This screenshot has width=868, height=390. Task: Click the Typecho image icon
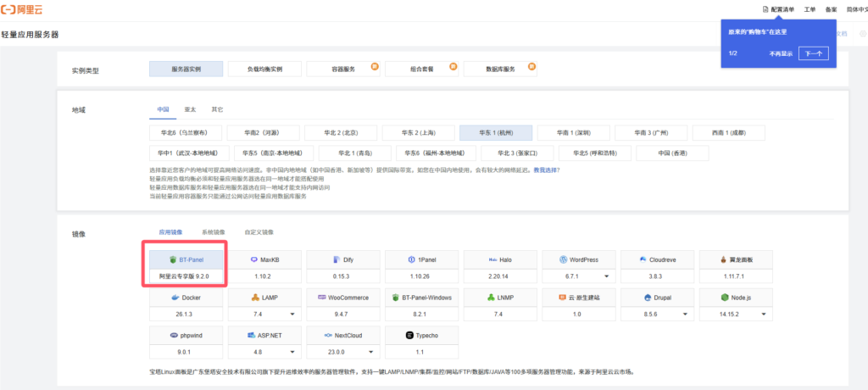(x=409, y=336)
